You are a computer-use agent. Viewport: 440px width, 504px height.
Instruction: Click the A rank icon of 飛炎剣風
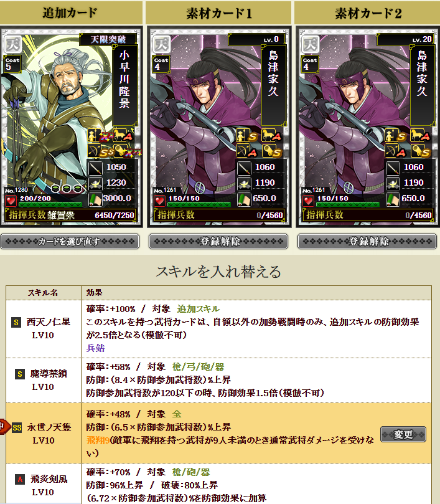[20, 479]
